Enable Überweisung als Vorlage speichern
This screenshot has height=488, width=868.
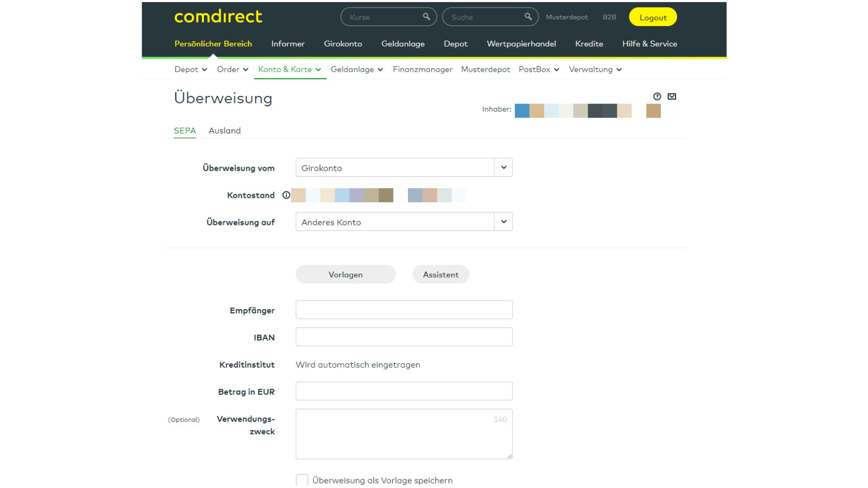point(302,480)
